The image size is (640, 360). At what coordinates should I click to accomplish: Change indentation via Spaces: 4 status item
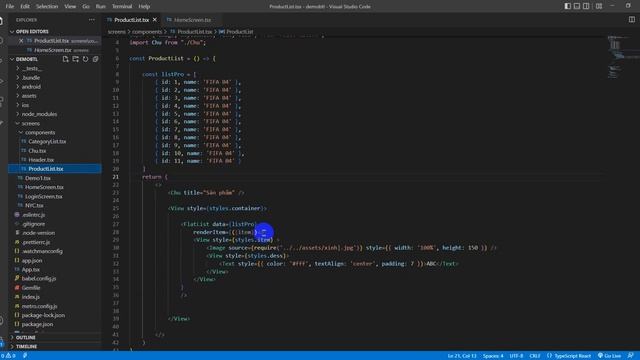click(x=493, y=356)
